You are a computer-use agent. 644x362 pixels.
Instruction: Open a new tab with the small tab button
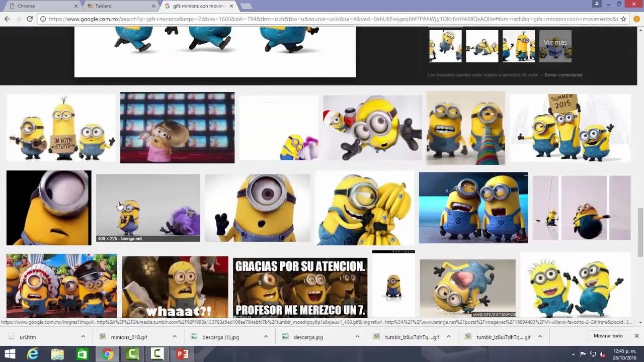coord(246,6)
